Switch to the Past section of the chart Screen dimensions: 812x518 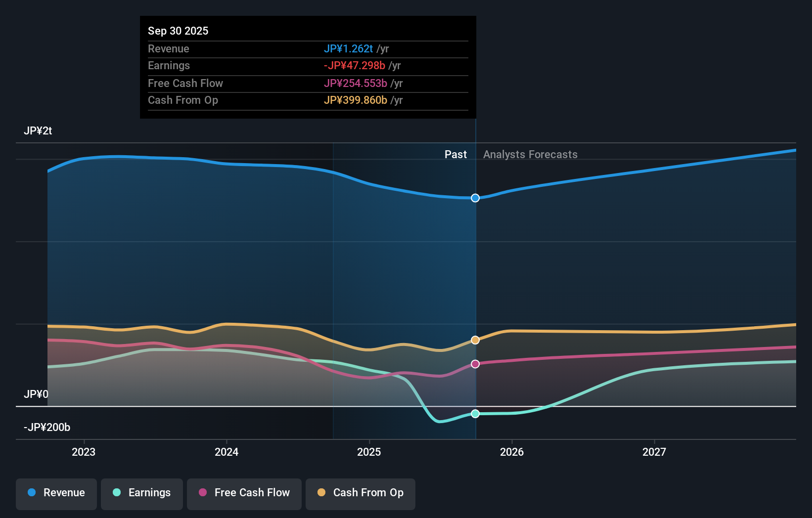click(x=455, y=154)
